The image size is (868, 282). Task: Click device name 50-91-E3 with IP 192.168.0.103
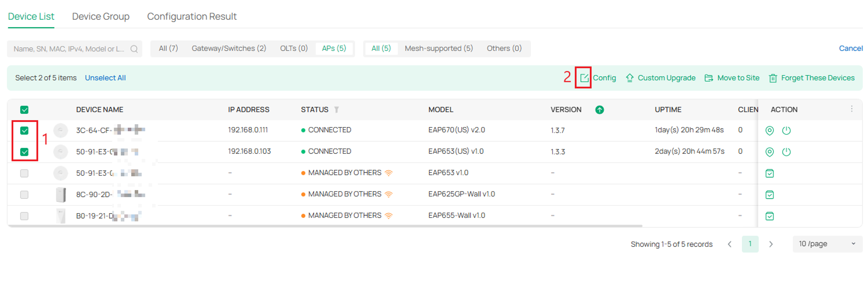[x=107, y=151]
